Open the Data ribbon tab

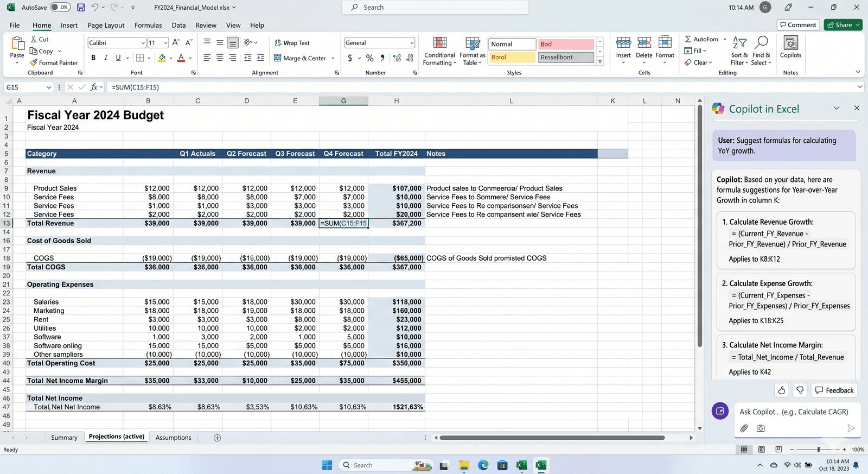coord(178,25)
